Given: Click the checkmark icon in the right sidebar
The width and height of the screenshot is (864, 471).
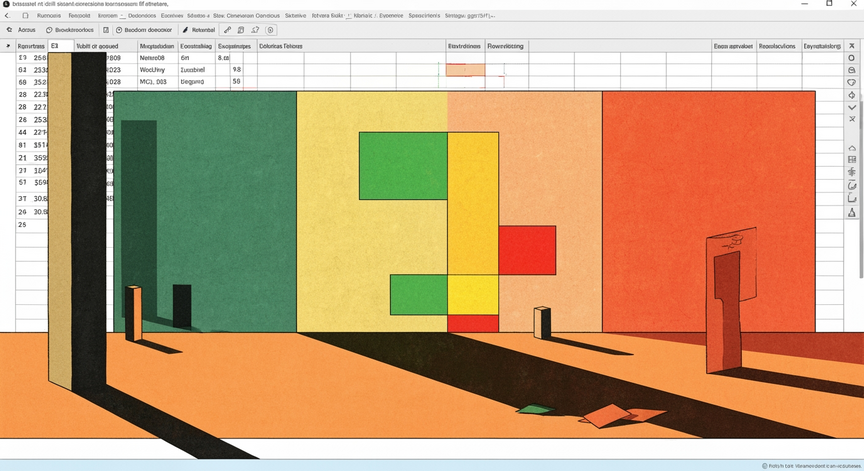Looking at the screenshot, I should (852, 107).
